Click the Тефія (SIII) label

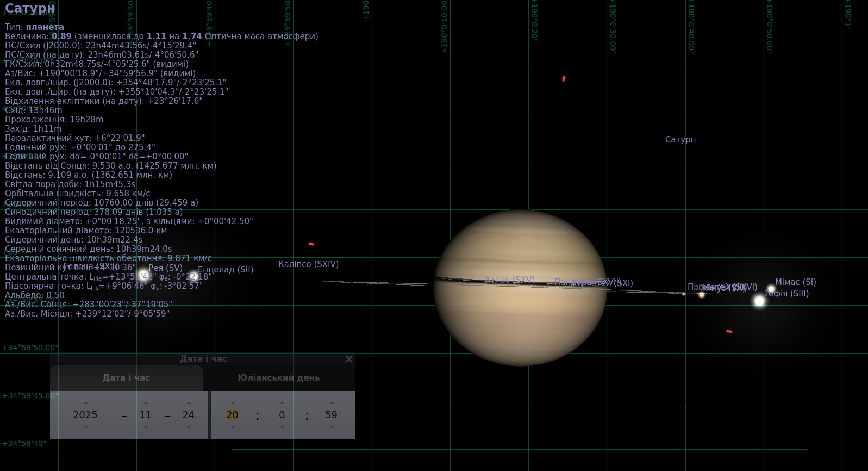coord(786,294)
